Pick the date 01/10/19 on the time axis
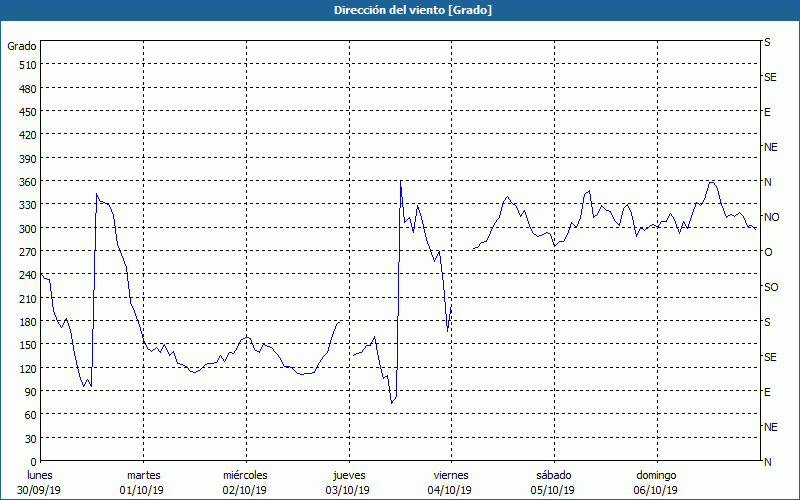800x500 pixels. tap(142, 490)
